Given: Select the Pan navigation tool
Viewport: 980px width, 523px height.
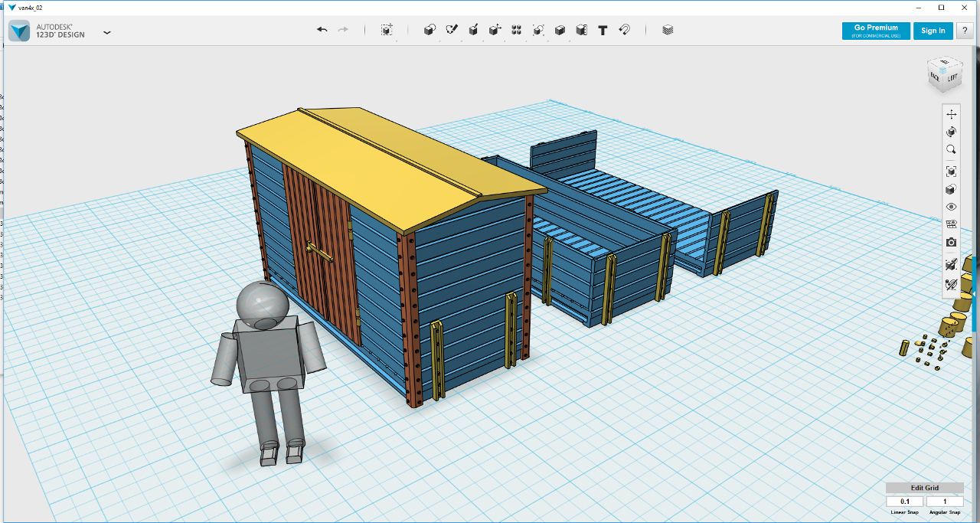Looking at the screenshot, I should coord(951,114).
